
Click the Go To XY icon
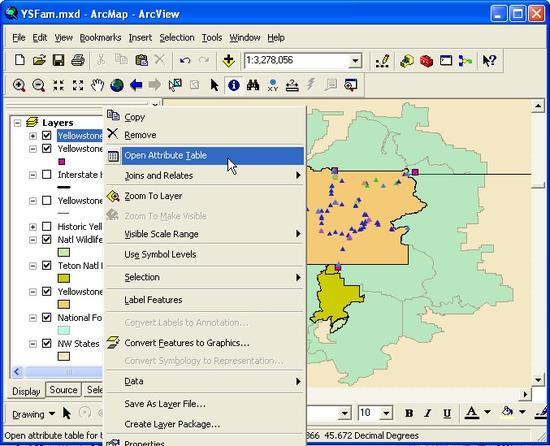pyautogui.click(x=273, y=85)
